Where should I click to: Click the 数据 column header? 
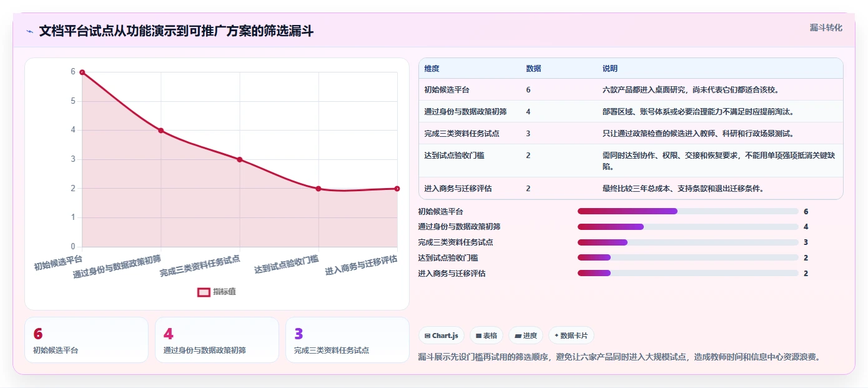(x=533, y=69)
